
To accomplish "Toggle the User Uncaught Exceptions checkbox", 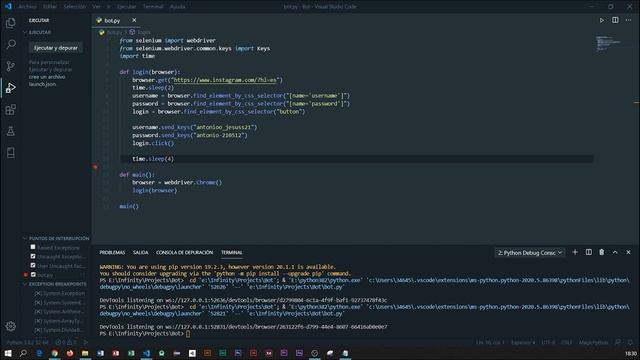I will (33, 265).
